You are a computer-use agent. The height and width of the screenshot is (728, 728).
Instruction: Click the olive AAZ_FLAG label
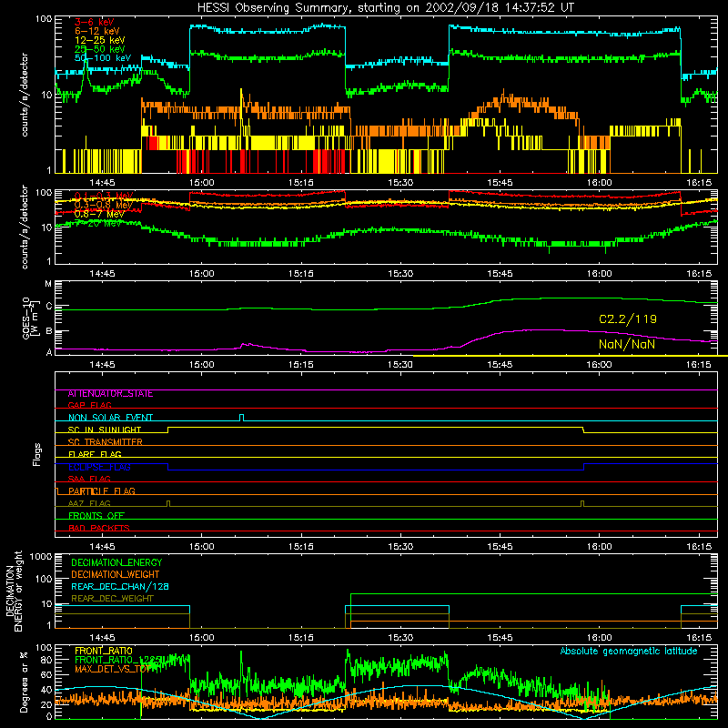coord(89,504)
